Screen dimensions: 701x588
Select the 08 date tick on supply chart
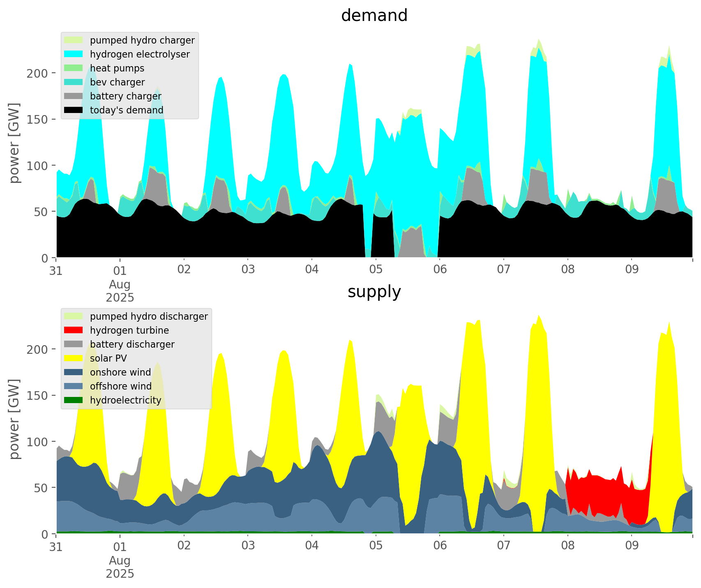(567, 546)
